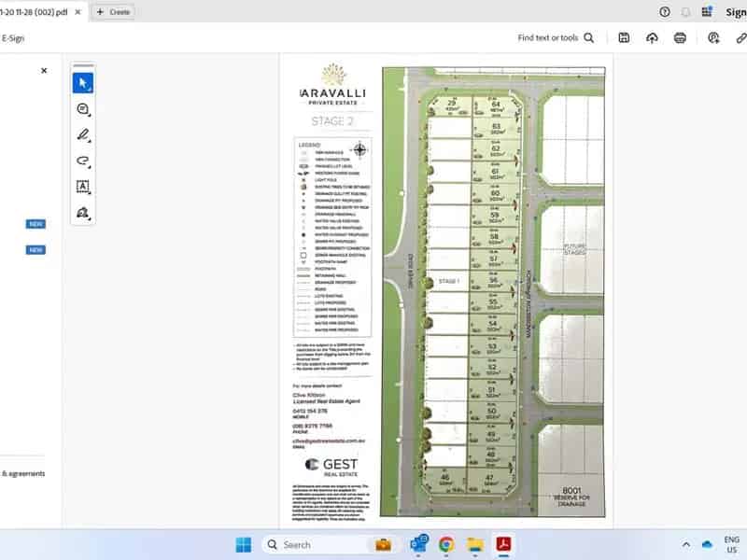The height and width of the screenshot is (560, 747).
Task: Open Windows Start menu
Action: pos(244,544)
